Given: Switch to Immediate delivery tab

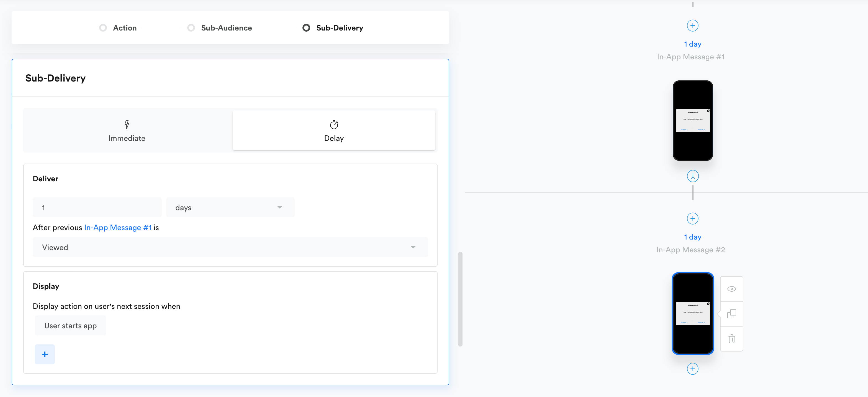Looking at the screenshot, I should tap(127, 131).
